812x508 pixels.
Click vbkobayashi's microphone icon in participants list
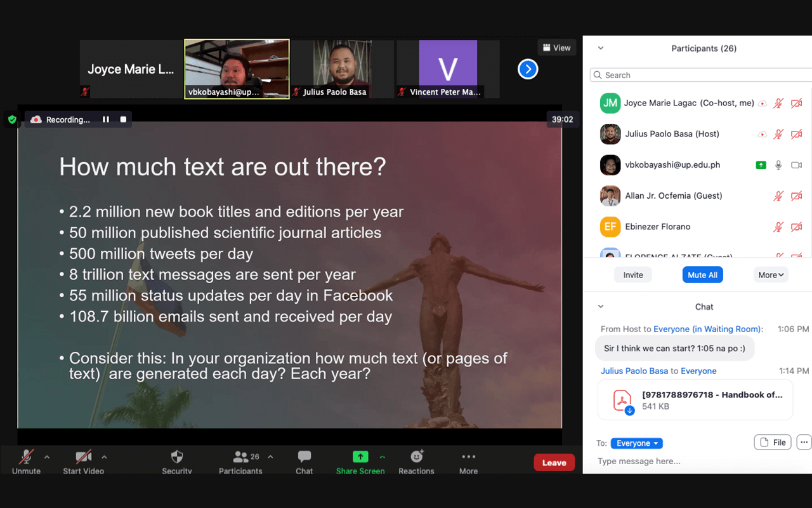click(778, 165)
